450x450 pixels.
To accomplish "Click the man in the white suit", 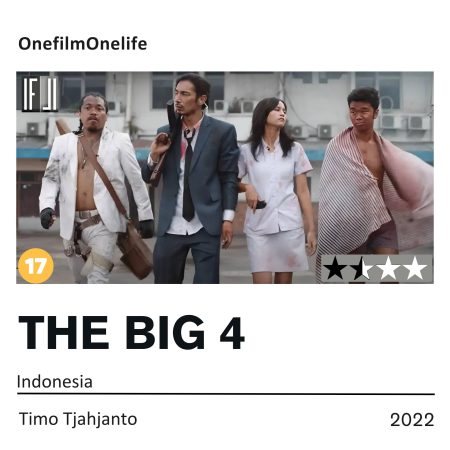I will 93,187.
